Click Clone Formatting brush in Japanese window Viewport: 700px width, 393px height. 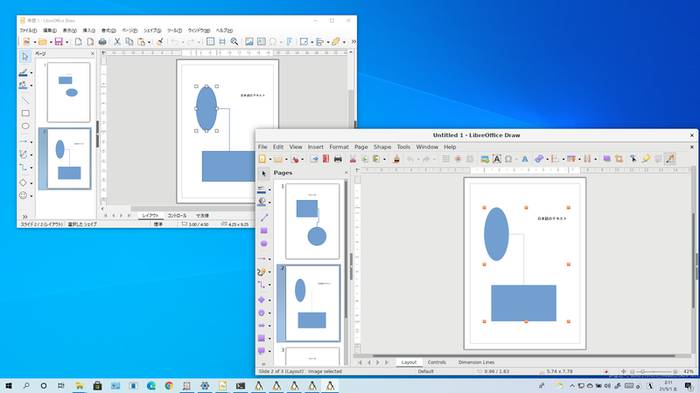(159, 42)
